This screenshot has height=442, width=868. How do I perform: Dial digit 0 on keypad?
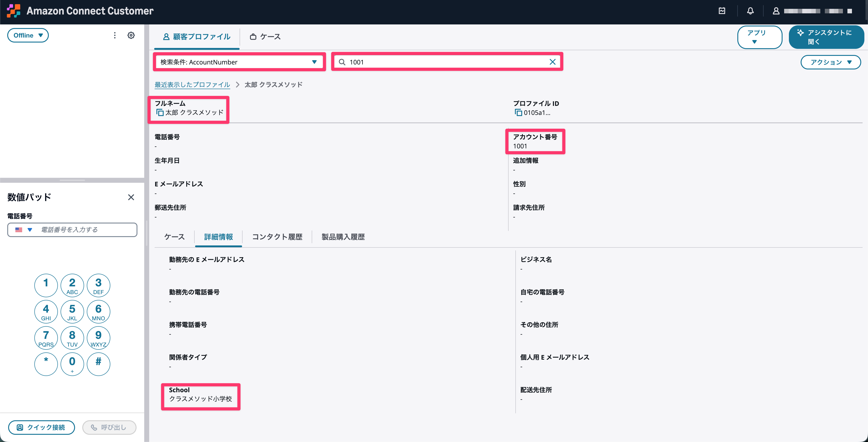coord(72,364)
